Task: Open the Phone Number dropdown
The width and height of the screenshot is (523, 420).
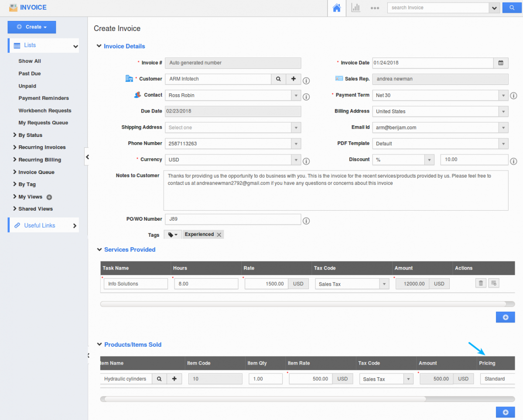Action: pos(296,144)
